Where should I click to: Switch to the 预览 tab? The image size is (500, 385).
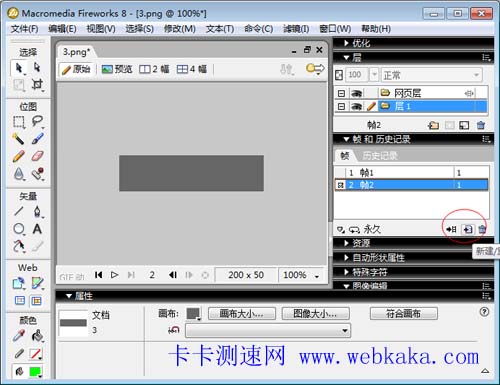[117, 69]
